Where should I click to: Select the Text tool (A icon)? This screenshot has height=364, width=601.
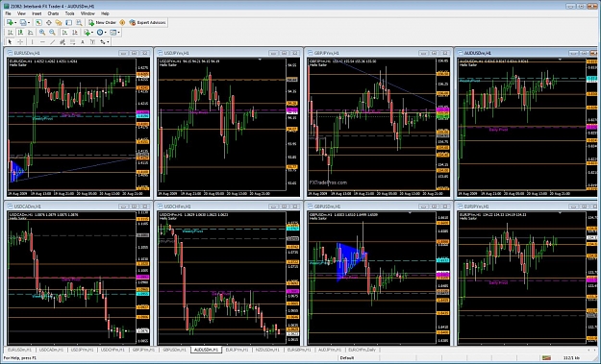pyautogui.click(x=83, y=41)
